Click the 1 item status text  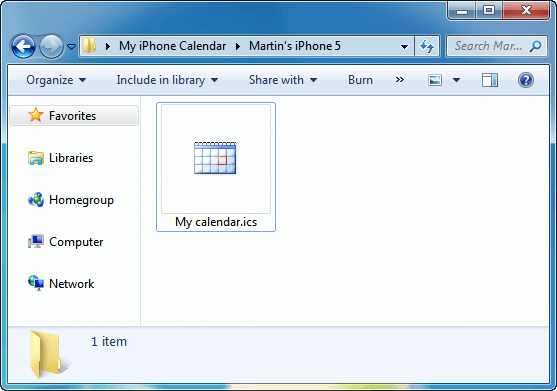(109, 341)
